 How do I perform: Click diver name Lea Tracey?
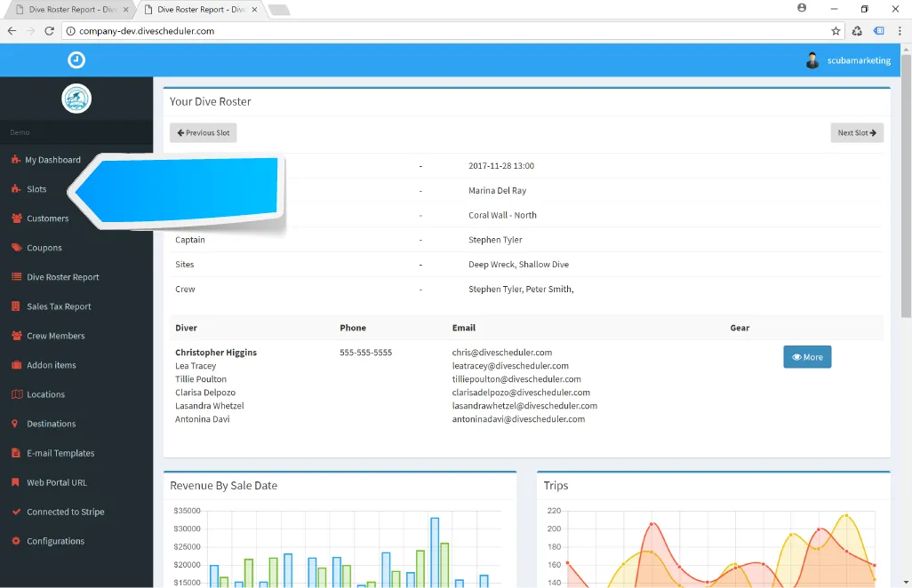point(196,365)
